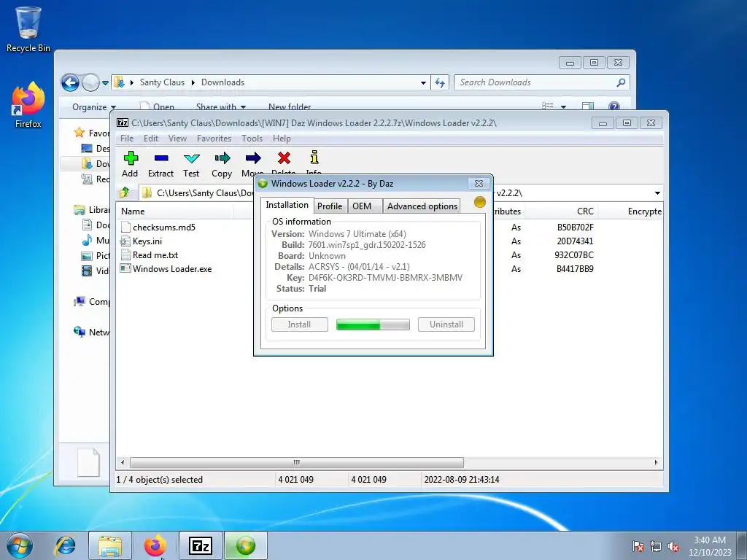Toggle the Explorer preview pane icon

tap(588, 106)
